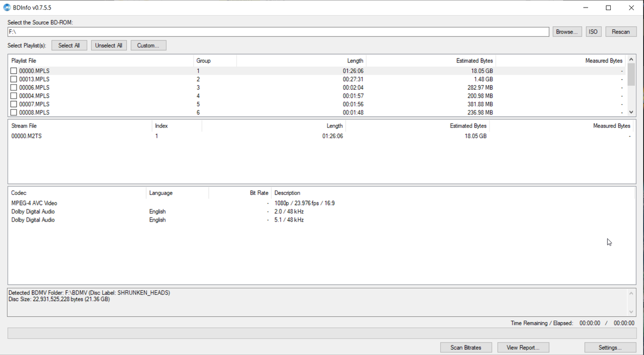Click the Description column header
This screenshot has height=355, width=644.
(453, 193)
